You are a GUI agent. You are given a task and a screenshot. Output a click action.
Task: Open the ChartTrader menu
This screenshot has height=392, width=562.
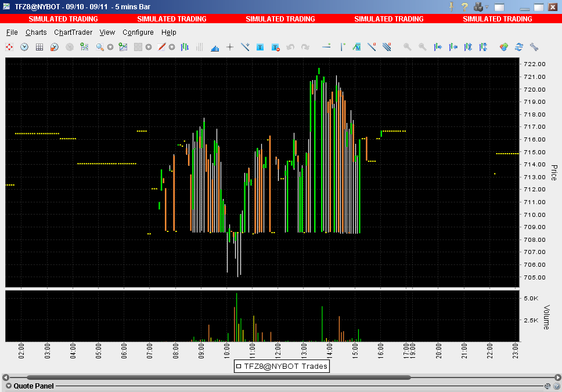[73, 32]
